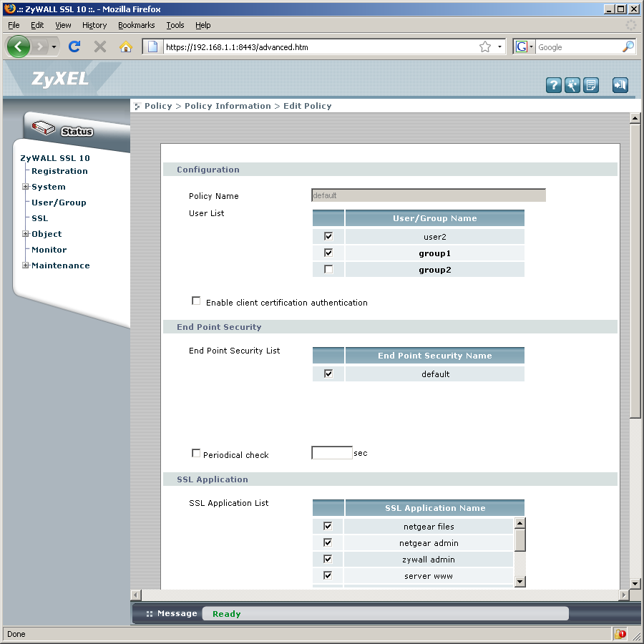Open the User/Group page link
The width and height of the screenshot is (644, 644).
(59, 203)
